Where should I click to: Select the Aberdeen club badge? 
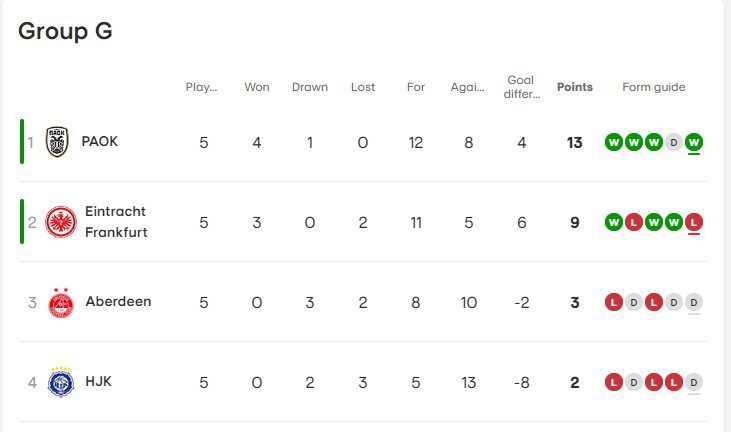pyautogui.click(x=61, y=303)
